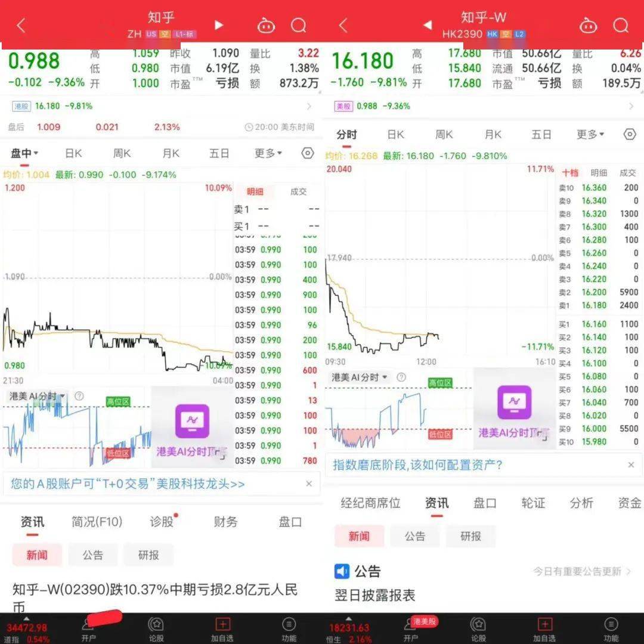Switch to 五日 tab on 知乎-W page
The width and height of the screenshot is (644, 644).
point(541,134)
